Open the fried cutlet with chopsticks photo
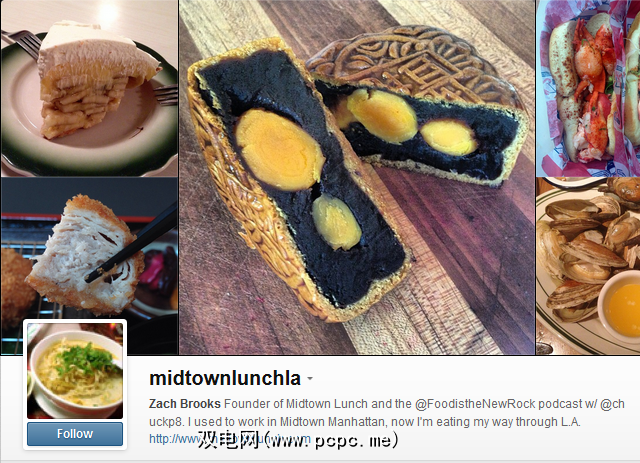The image size is (640, 463). 89,266
